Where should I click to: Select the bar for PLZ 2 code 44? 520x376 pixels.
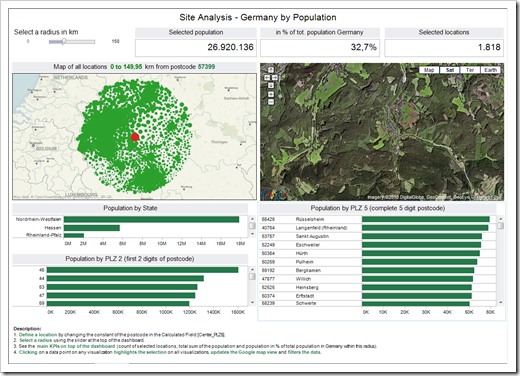point(125,278)
